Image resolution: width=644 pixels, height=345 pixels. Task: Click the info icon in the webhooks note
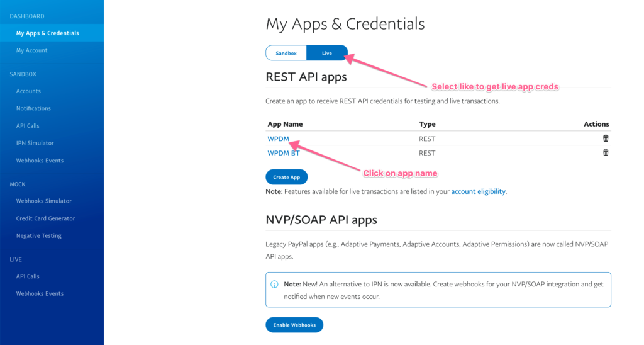pyautogui.click(x=274, y=284)
